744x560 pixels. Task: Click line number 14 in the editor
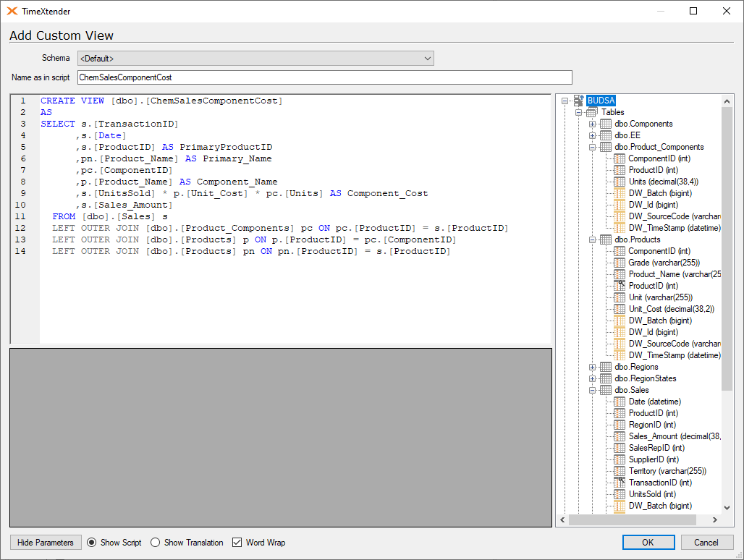click(x=20, y=251)
